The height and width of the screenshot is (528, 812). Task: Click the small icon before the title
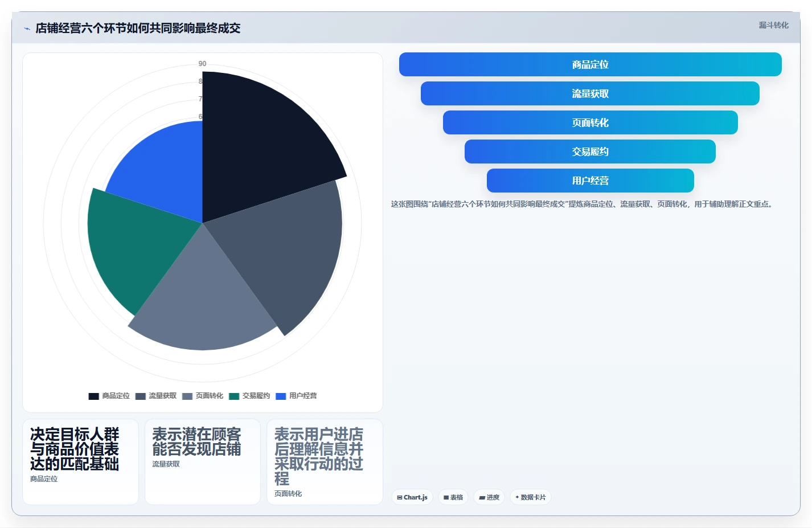[x=27, y=28]
